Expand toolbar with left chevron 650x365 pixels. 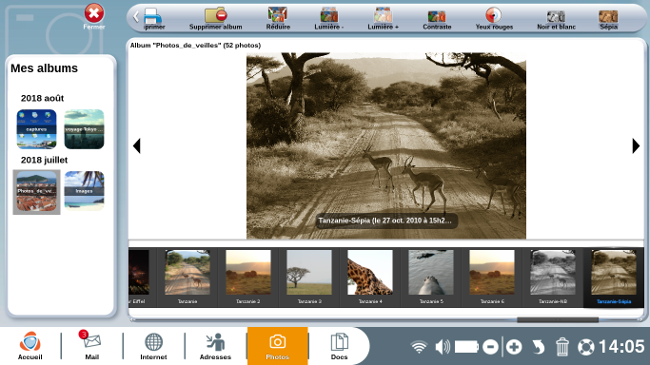pyautogui.click(x=136, y=17)
